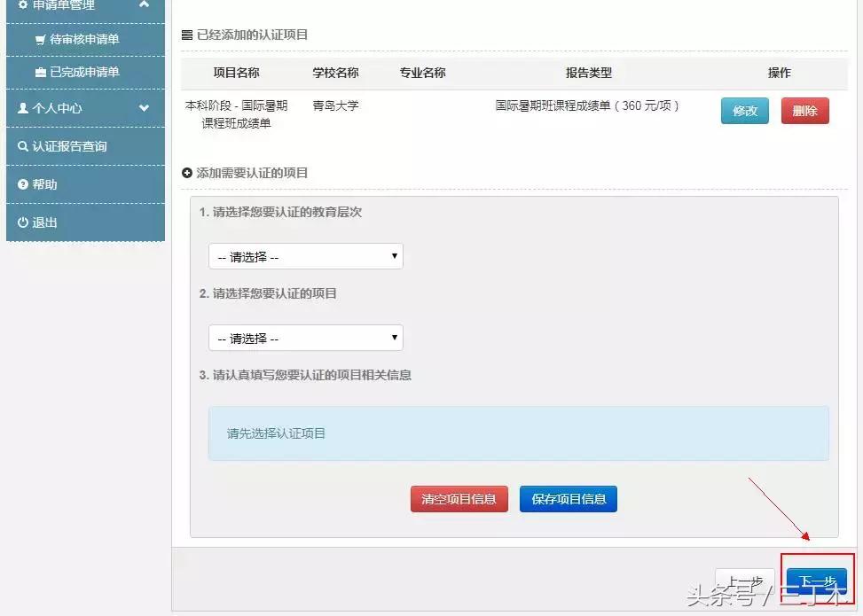Open the education level 请选择 dropdown

[305, 255]
